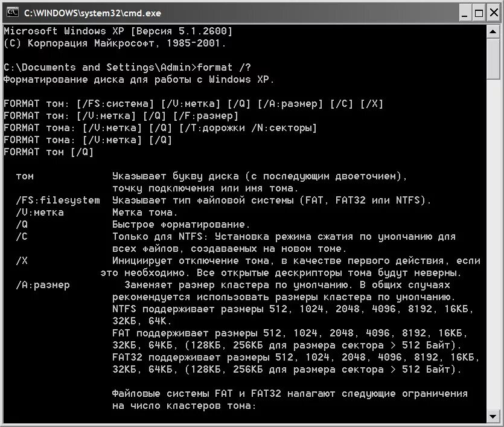Click the '/X' parameter name in list
Screen dimensions: 504x427
click(x=22, y=261)
